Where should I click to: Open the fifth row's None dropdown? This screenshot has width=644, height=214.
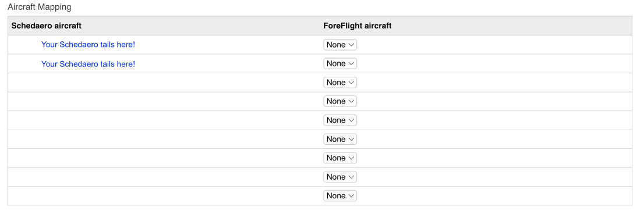click(x=340, y=120)
